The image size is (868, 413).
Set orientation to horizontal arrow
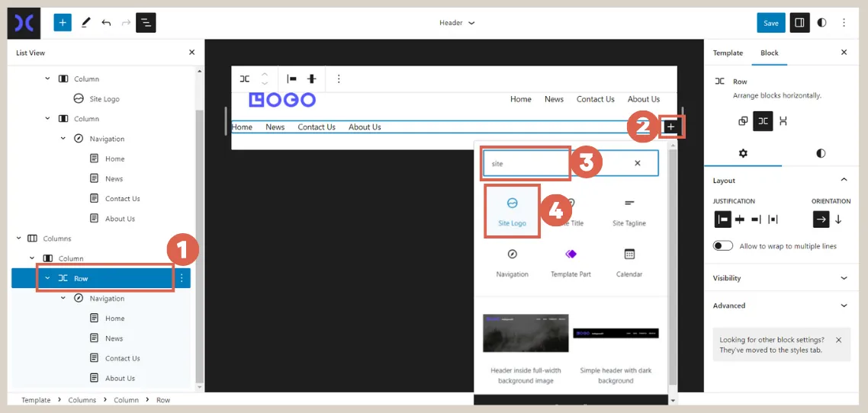click(x=821, y=219)
